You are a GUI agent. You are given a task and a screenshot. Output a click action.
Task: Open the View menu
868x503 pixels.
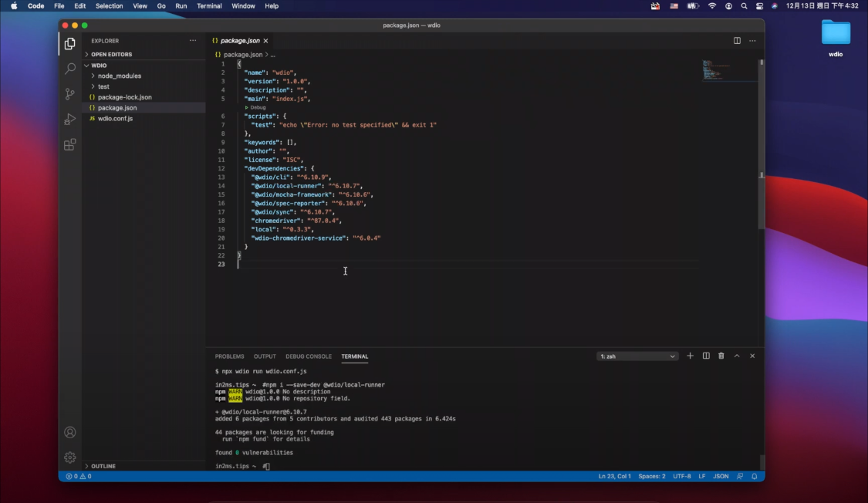pos(140,6)
